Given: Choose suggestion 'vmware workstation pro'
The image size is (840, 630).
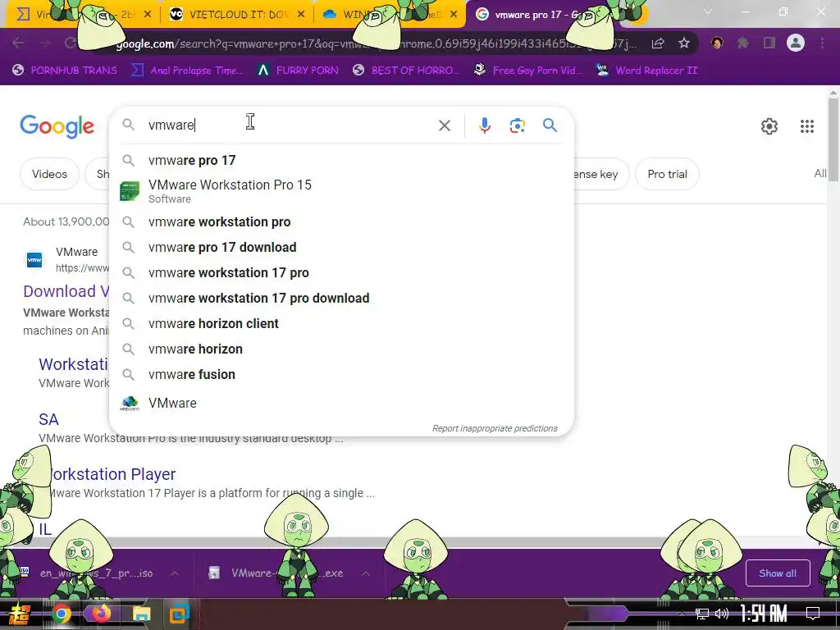Looking at the screenshot, I should 341,221.
